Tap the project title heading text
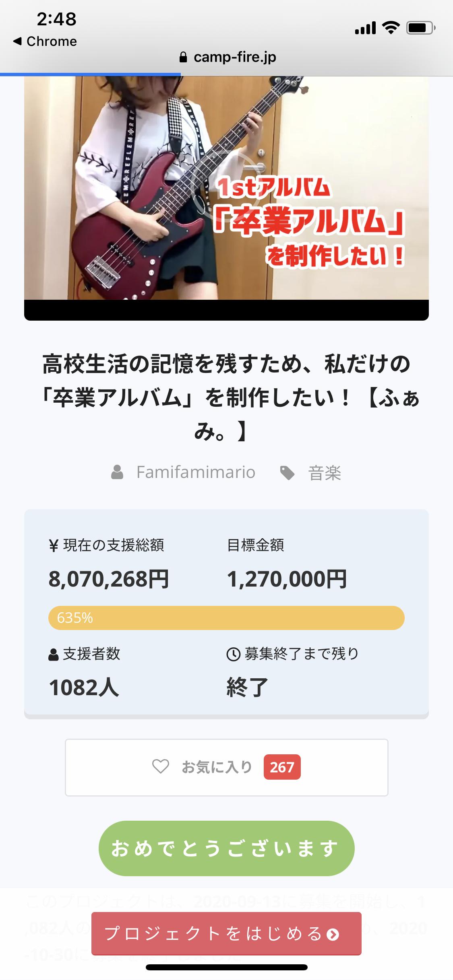 (226, 397)
